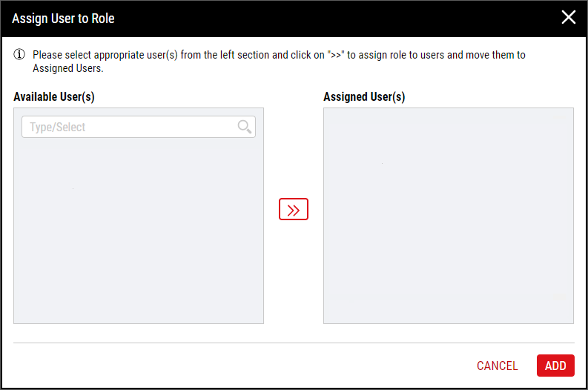Click the magnifier search icon
588x390 pixels.
(245, 127)
